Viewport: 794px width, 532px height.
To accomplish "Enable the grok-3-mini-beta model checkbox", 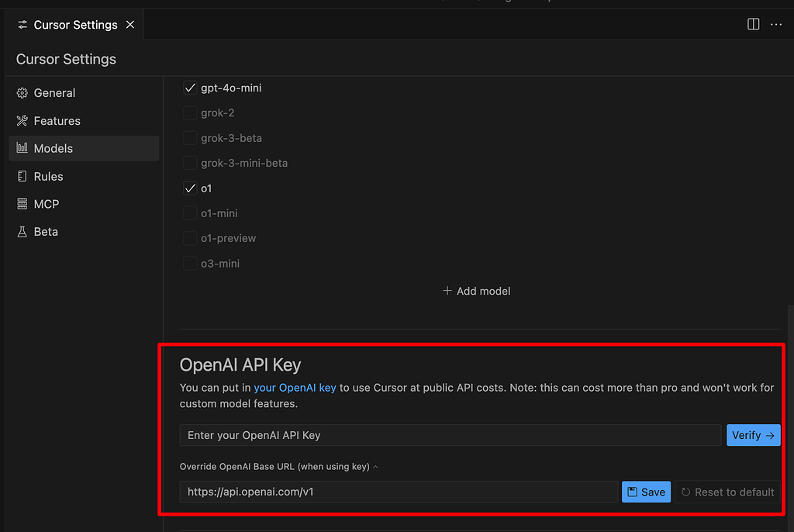I will pos(190,163).
